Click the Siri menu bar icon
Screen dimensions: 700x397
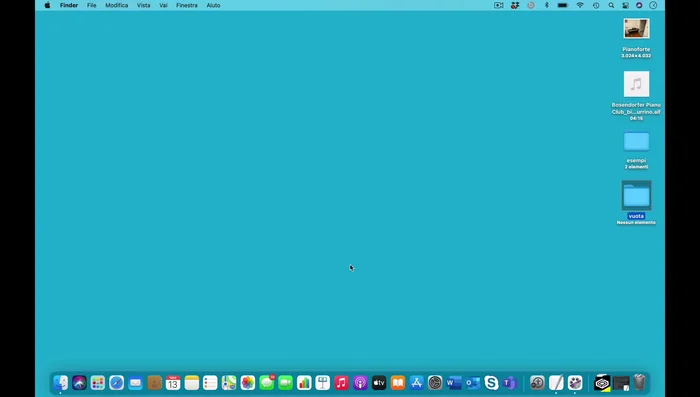click(639, 5)
